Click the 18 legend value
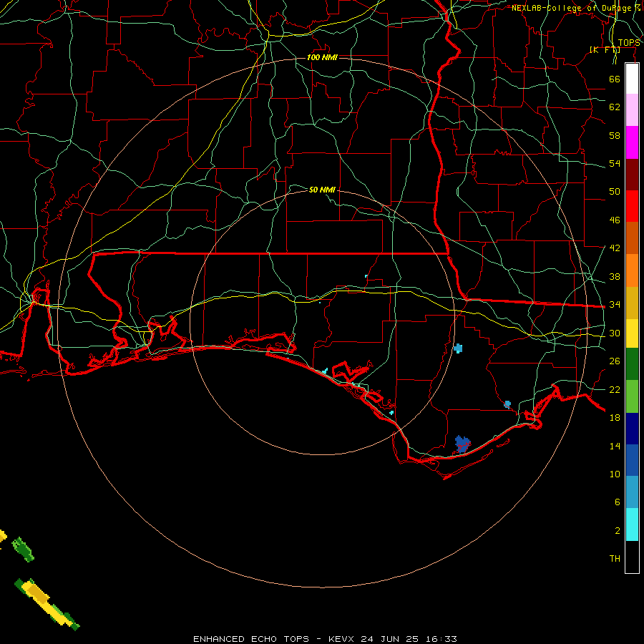 coord(615,418)
